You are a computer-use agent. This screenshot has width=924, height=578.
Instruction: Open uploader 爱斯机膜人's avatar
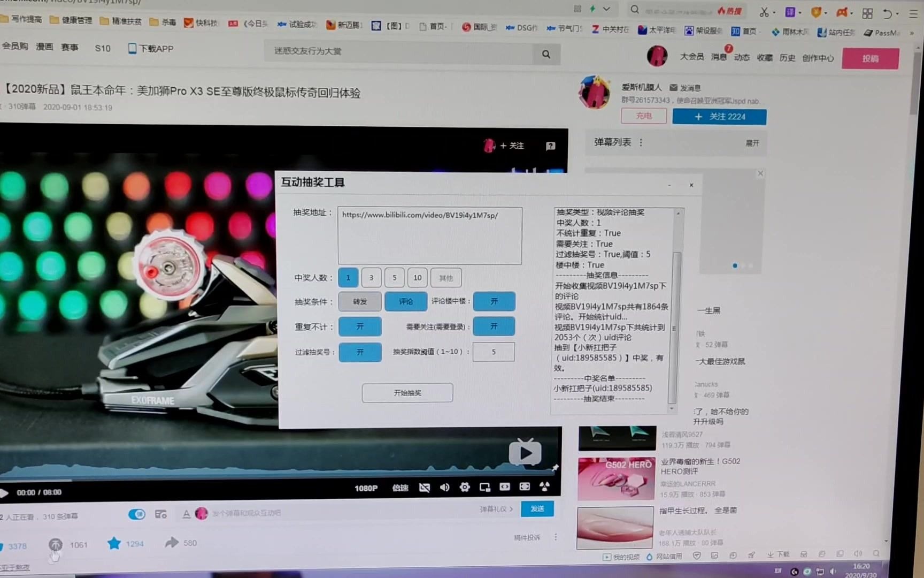click(594, 92)
